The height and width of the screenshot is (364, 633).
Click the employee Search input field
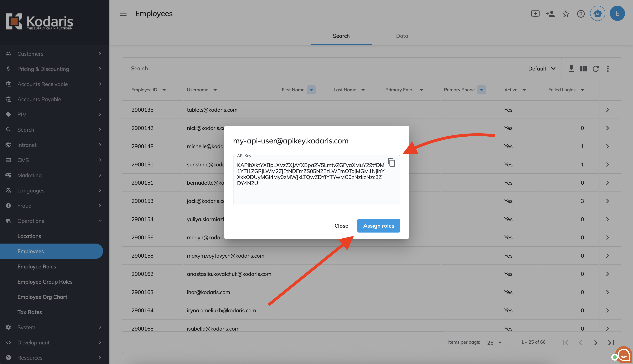click(300, 69)
